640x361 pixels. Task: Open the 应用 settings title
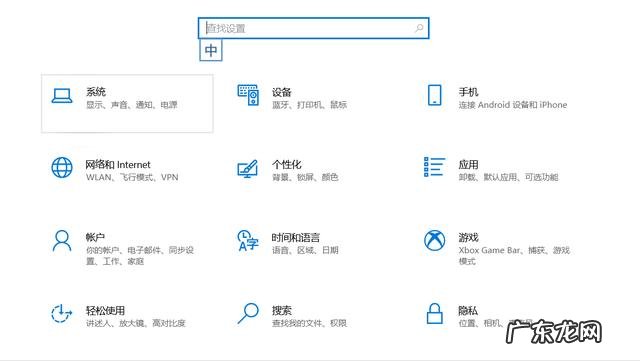[468, 165]
